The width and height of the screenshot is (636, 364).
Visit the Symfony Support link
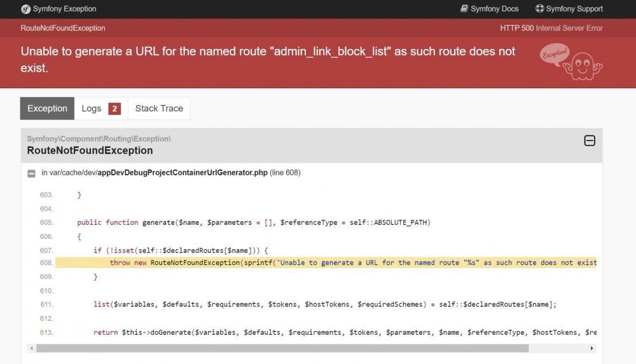coord(574,9)
